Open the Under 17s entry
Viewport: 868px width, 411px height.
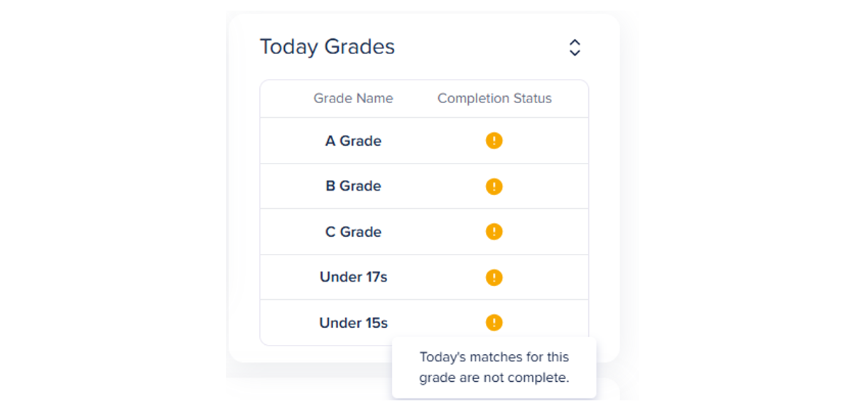pos(353,277)
